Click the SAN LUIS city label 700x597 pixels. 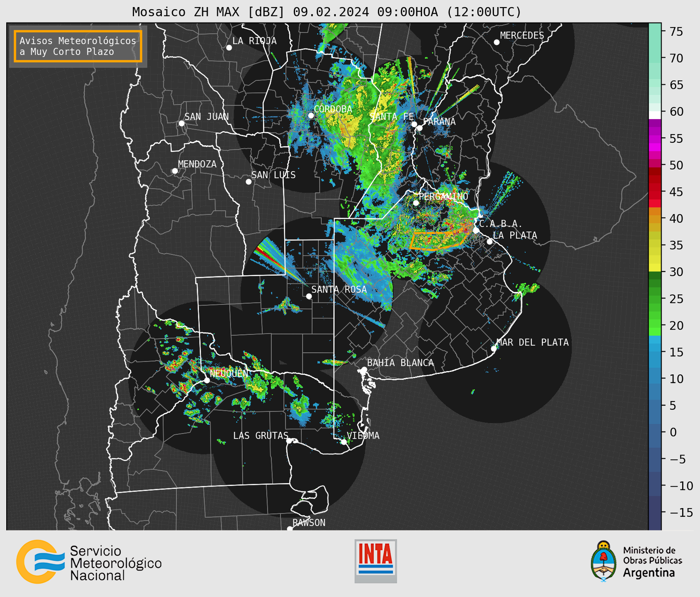[x=273, y=175]
